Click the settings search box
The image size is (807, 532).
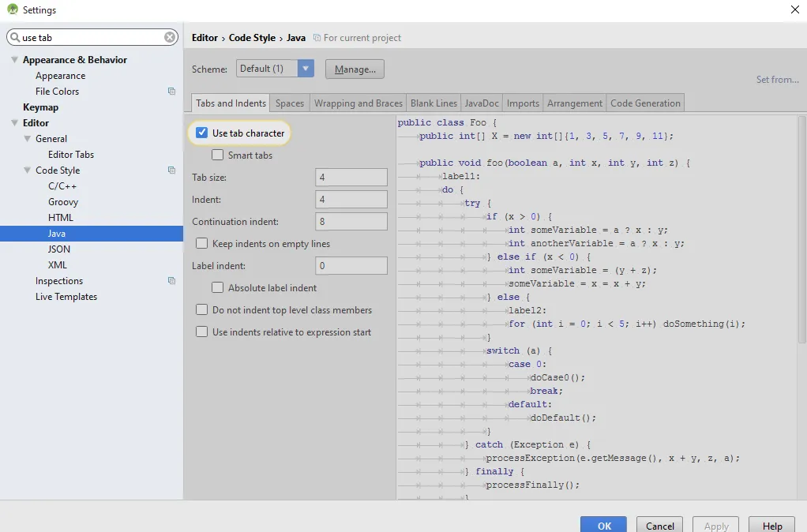coord(92,37)
